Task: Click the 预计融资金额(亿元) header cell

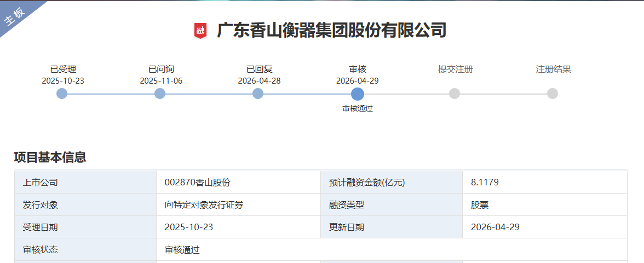Action: pyautogui.click(x=367, y=182)
